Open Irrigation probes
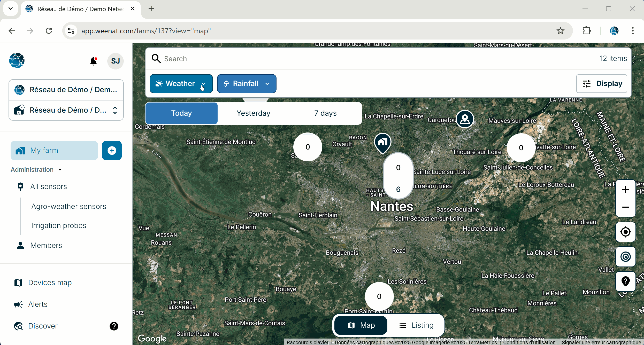Screen dimensions: 644x345 click(x=59, y=226)
